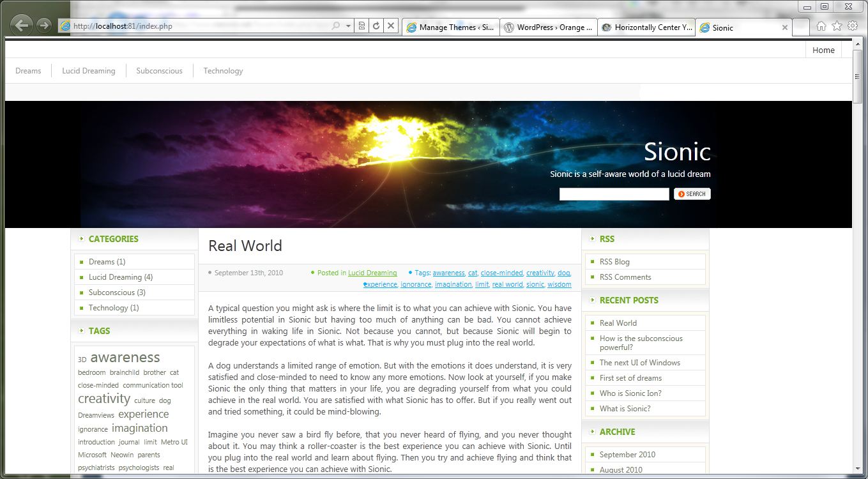Open the 'How is the subconscious powerful?' post
This screenshot has width=868, height=479.
[x=641, y=343]
